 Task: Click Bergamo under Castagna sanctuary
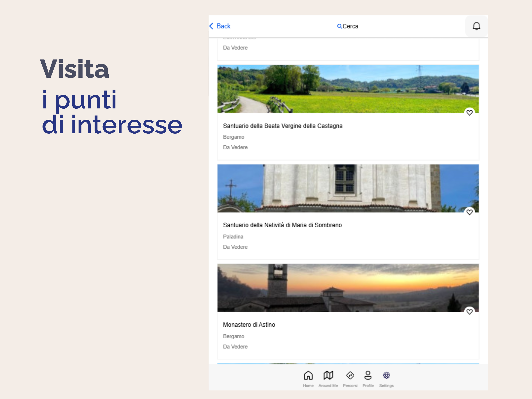pos(234,137)
